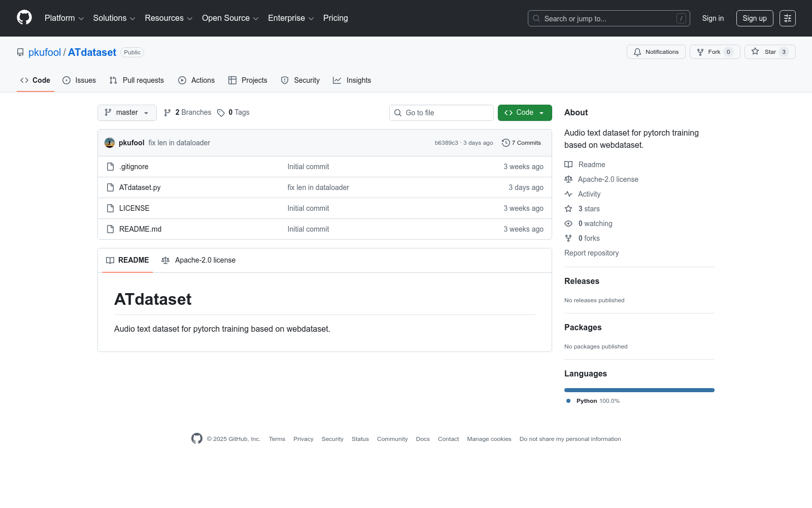Select the README tab in file viewer

point(127,260)
